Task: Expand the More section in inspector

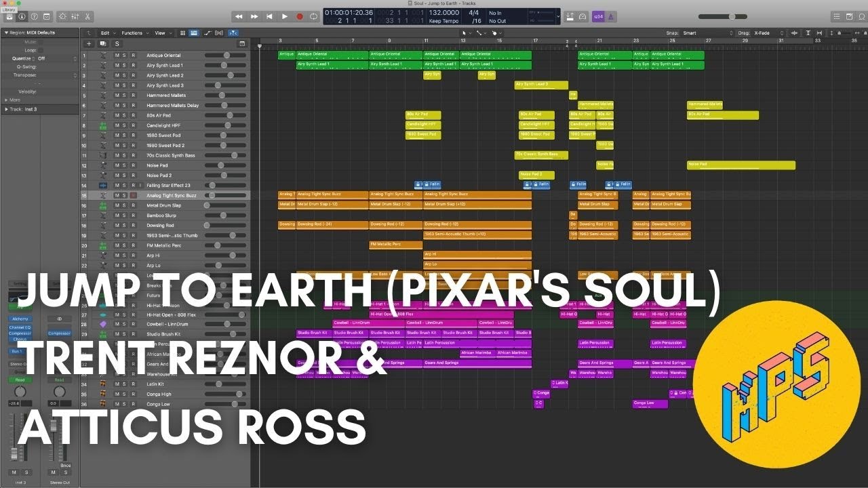Action: pyautogui.click(x=7, y=100)
